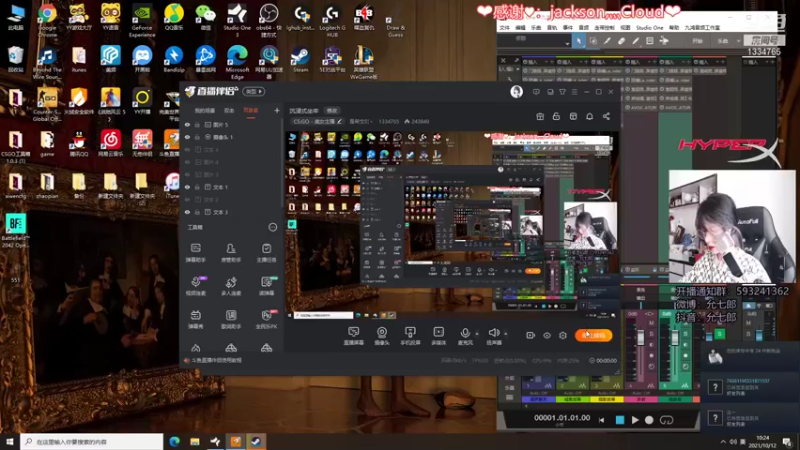Open 弹幕助手 tool in toolbox
Viewport: 800px width, 450px height.
pos(195,253)
